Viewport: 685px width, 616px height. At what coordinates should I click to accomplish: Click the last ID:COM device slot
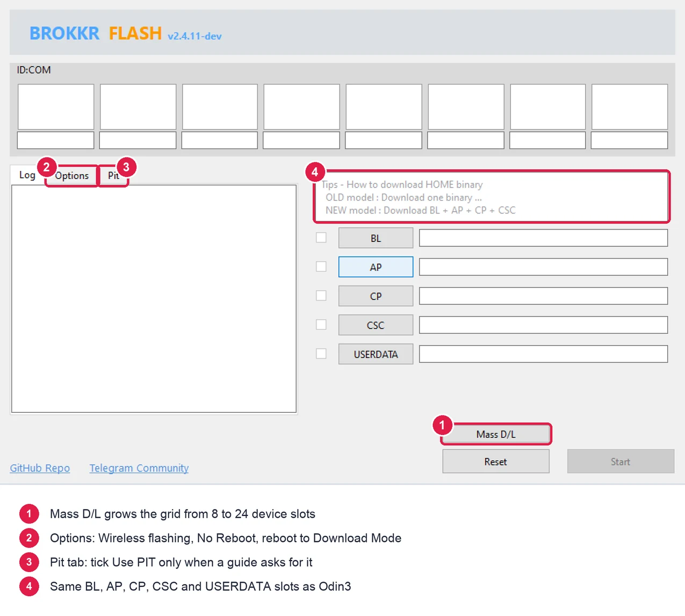630,106
